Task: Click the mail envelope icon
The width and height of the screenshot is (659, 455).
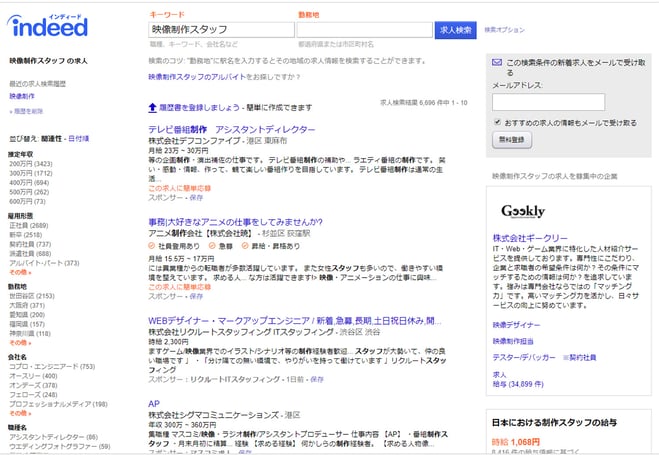Action: 497,63
